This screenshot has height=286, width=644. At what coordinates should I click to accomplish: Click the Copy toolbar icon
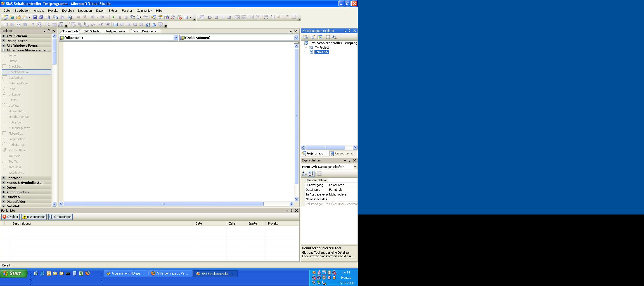[x=55, y=17]
